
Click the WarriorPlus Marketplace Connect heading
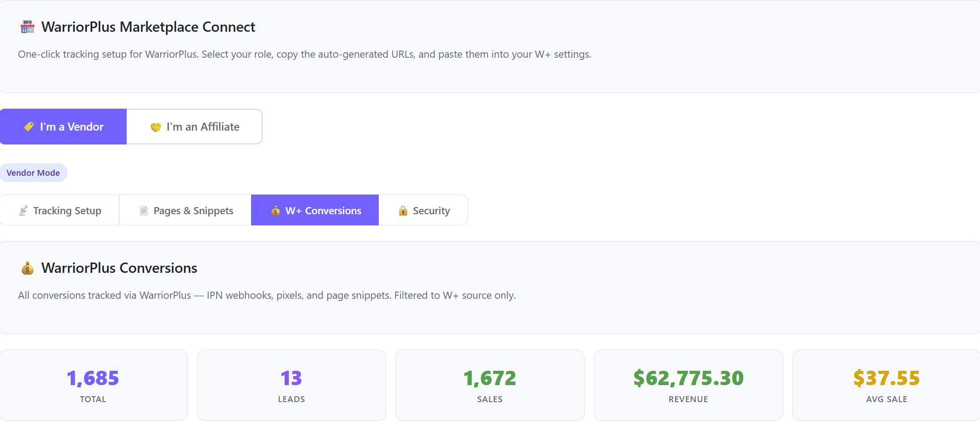click(148, 27)
